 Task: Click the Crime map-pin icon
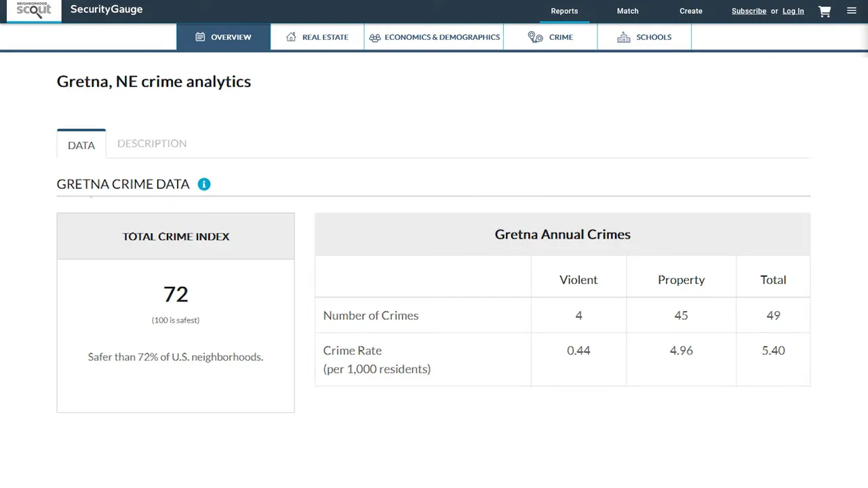tap(536, 37)
